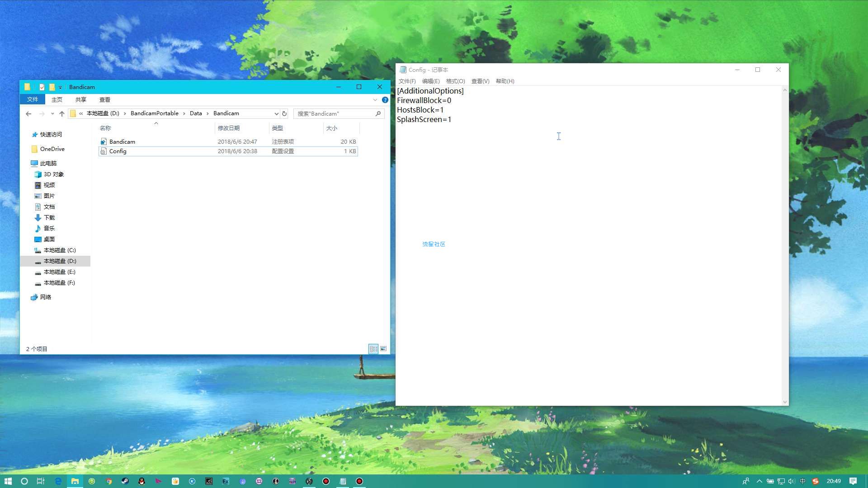Open Explorer help question mark icon

pos(385,100)
